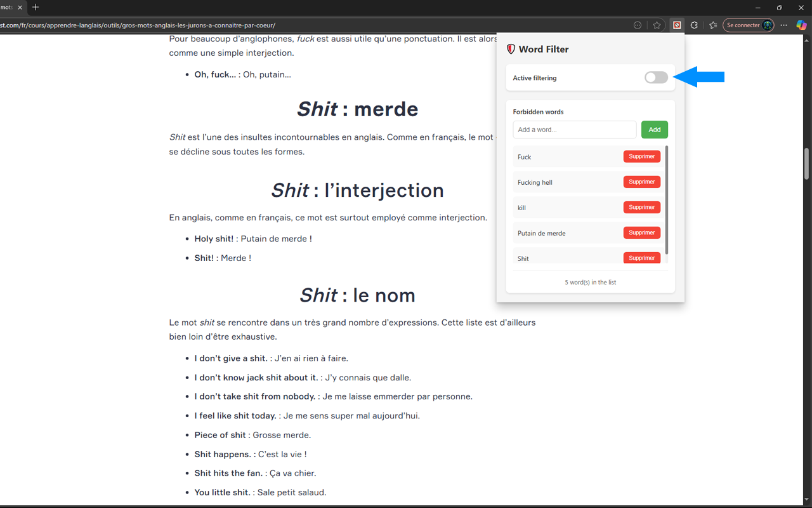Add this page to favorites via star icon
The width and height of the screenshot is (812, 508).
[x=657, y=25]
